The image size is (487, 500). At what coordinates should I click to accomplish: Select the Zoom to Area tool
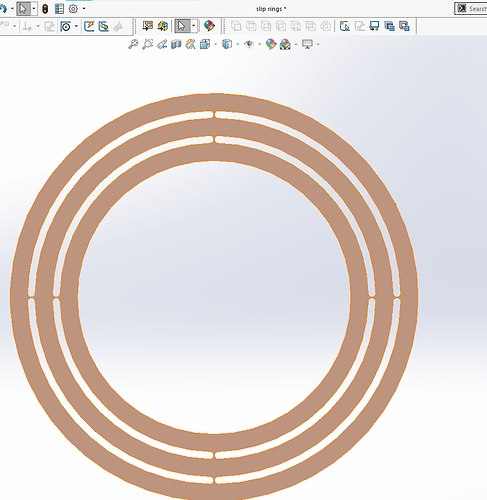pos(147,44)
